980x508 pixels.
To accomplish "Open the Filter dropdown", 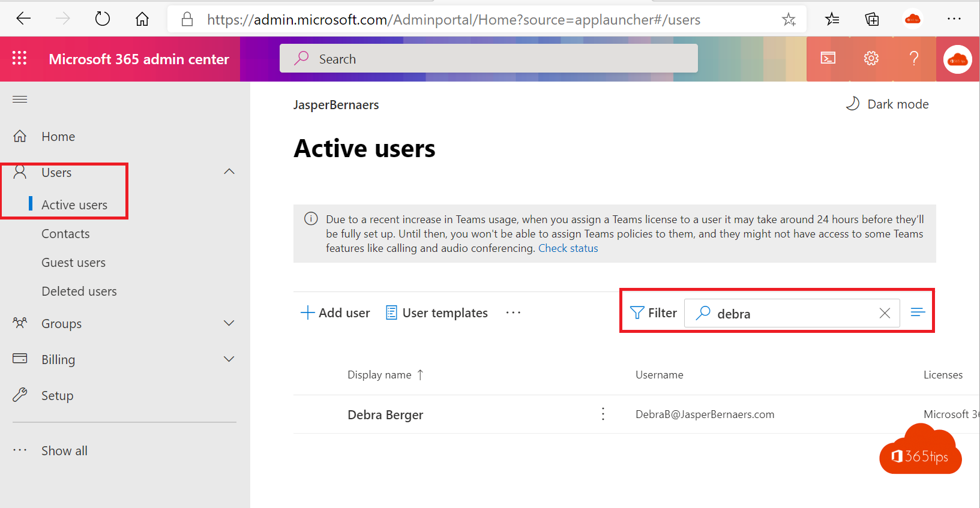I will 654,312.
